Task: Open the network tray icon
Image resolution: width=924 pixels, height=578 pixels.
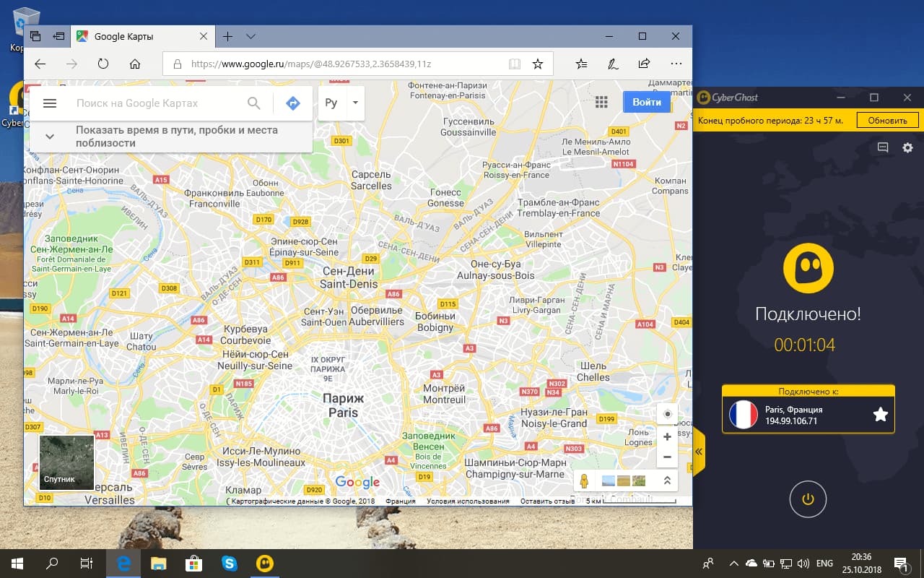Action: [x=786, y=564]
